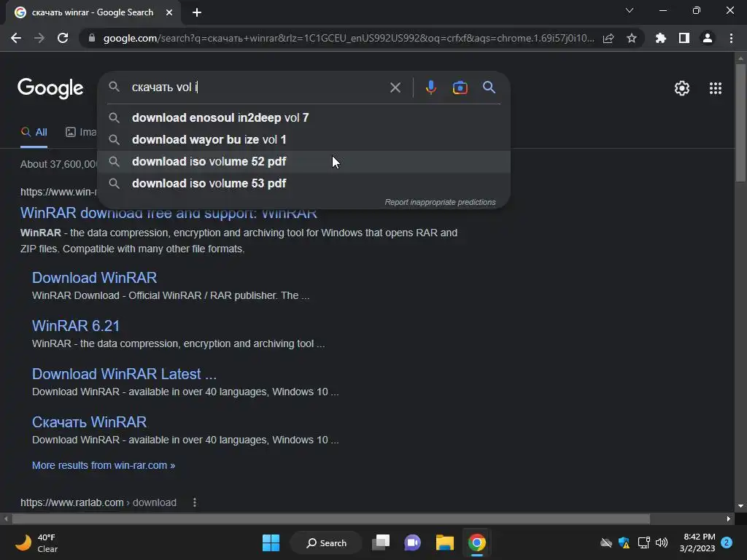The image size is (747, 560).
Task: Click scroll right arrow at bottom
Action: 729,518
